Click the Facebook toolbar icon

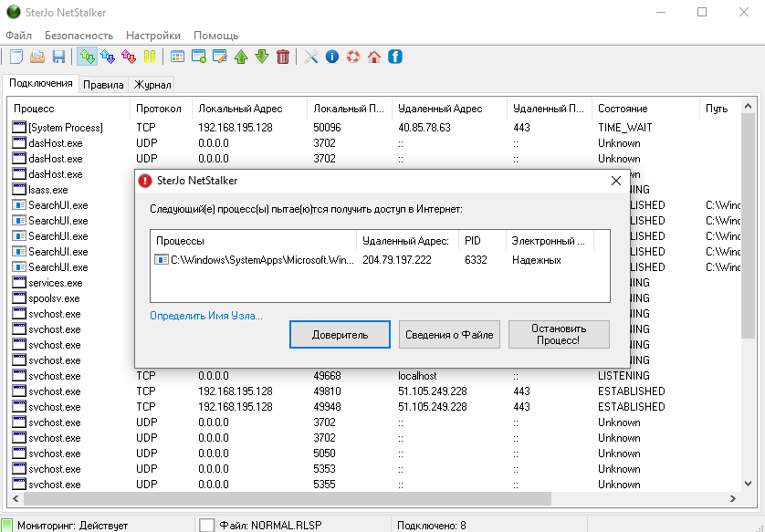(x=395, y=57)
